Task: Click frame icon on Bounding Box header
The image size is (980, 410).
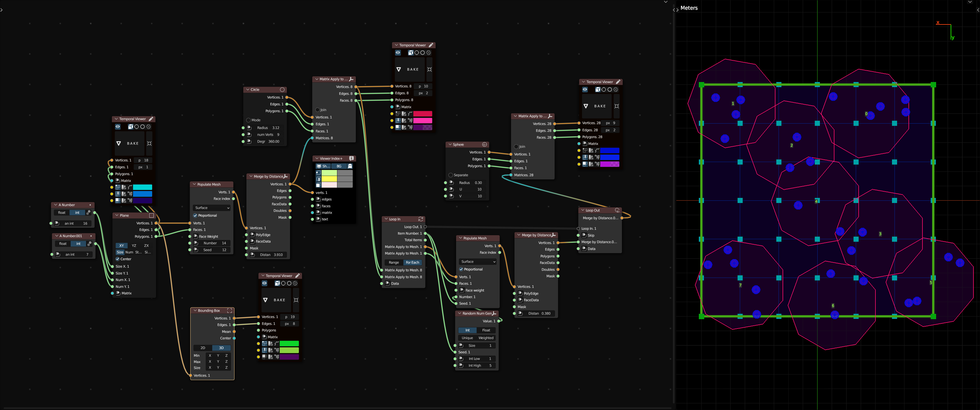Action: 229,310
